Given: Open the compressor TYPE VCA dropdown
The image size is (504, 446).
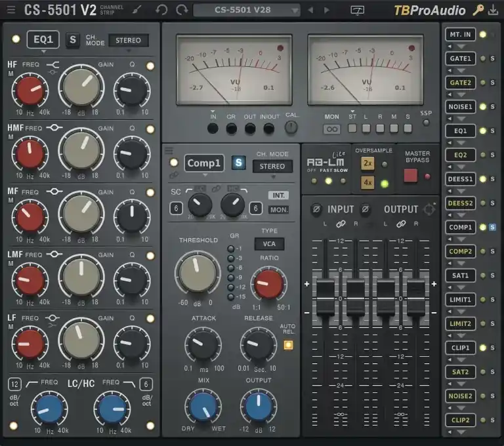Looking at the screenshot, I should click(269, 244).
